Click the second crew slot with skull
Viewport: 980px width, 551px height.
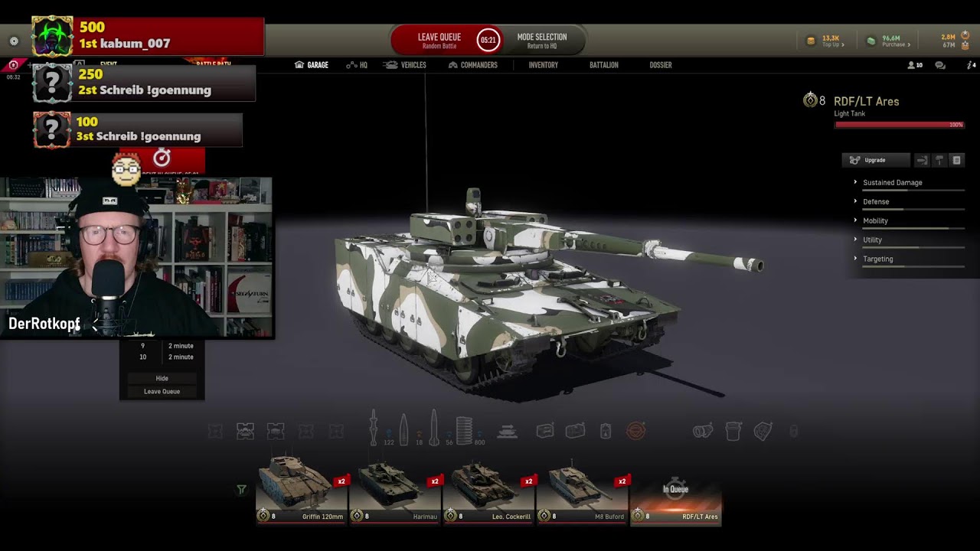pyautogui.click(x=245, y=432)
